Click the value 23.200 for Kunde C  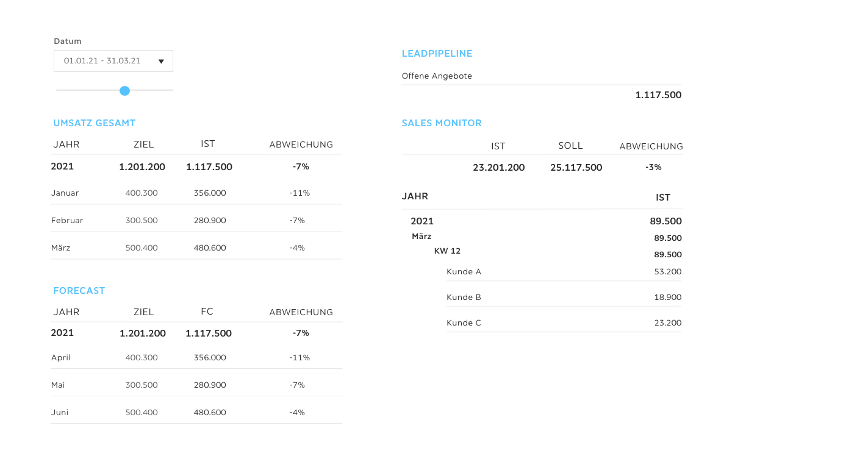[x=668, y=323]
